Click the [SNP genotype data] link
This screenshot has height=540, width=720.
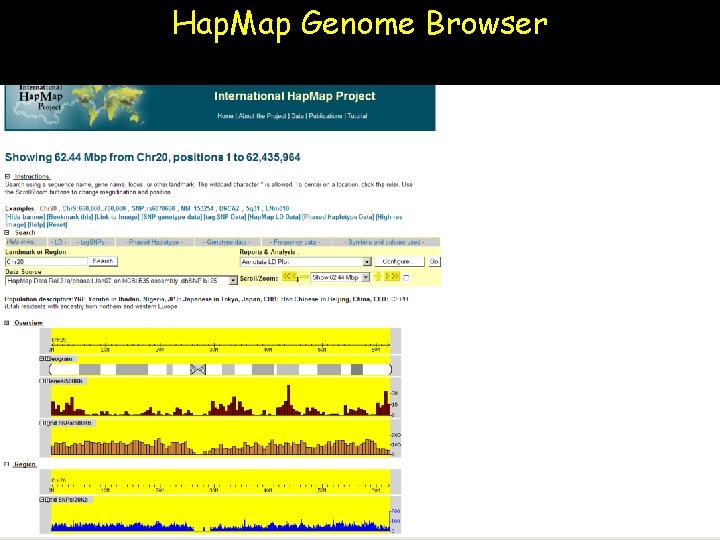pos(172,217)
